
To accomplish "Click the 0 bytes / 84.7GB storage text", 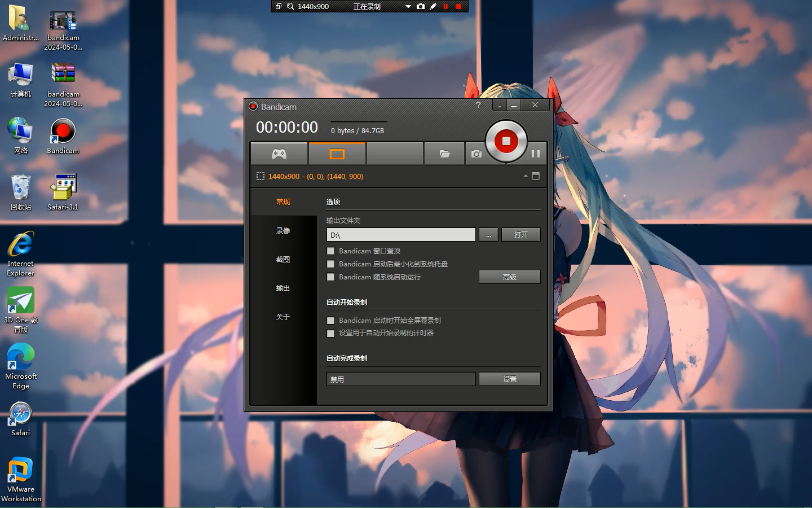I will [x=358, y=130].
